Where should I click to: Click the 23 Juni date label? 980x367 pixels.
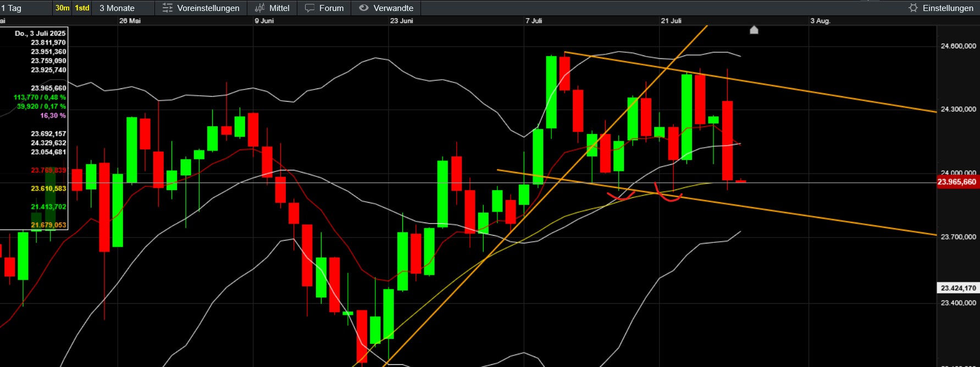click(x=402, y=21)
